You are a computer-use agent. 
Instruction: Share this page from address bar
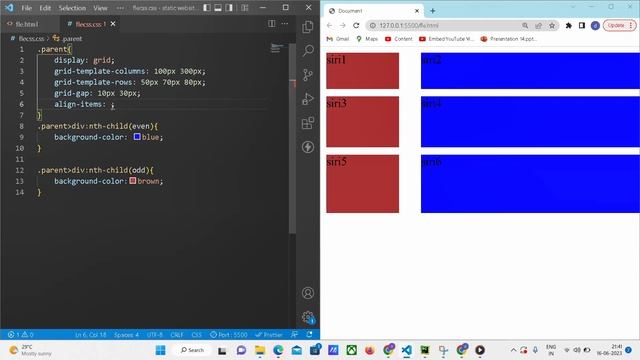538,25
